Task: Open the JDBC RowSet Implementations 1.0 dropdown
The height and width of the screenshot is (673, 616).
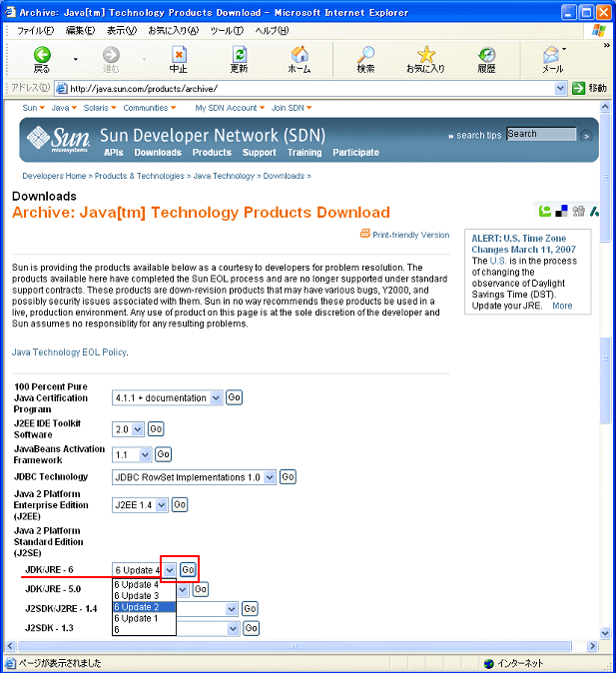Action: [x=270, y=477]
